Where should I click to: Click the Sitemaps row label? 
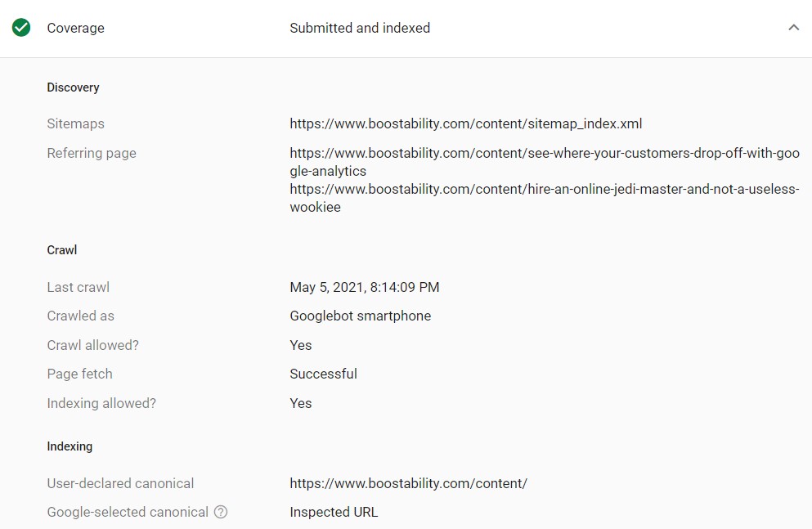tap(75, 123)
